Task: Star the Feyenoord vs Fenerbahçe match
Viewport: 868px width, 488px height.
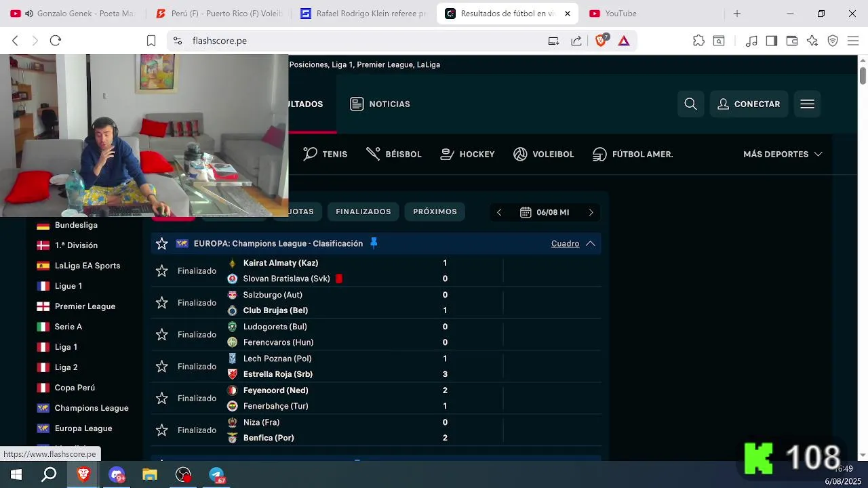Action: tap(161, 398)
